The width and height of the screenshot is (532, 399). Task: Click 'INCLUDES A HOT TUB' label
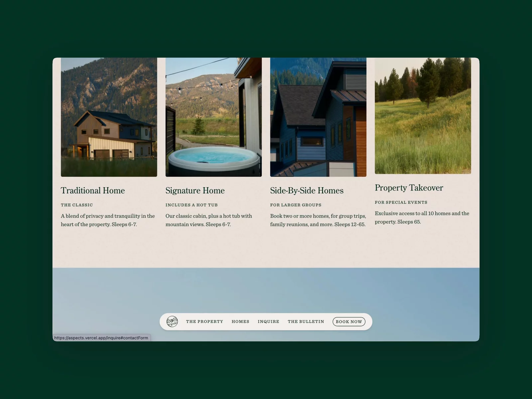click(192, 205)
